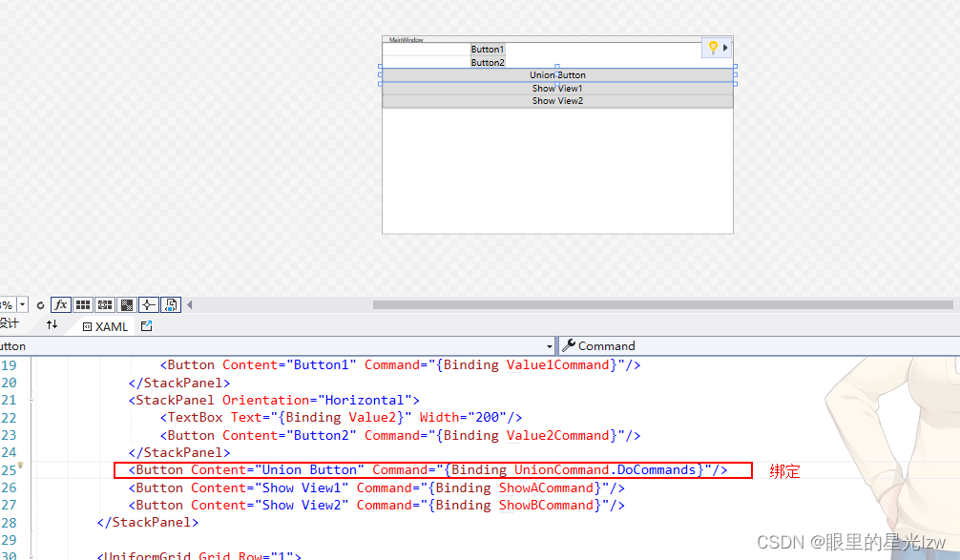The width and height of the screenshot is (960, 560).
Task: Switch to the 设计 tab
Action: [10, 323]
